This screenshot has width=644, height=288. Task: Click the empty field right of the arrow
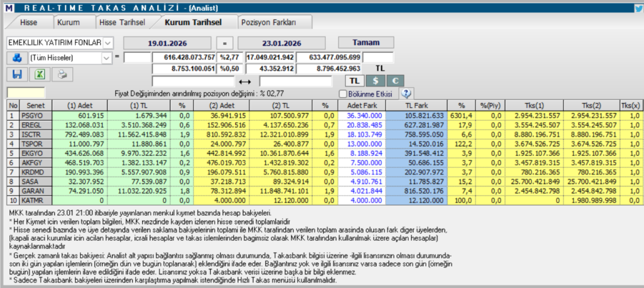point(296,81)
